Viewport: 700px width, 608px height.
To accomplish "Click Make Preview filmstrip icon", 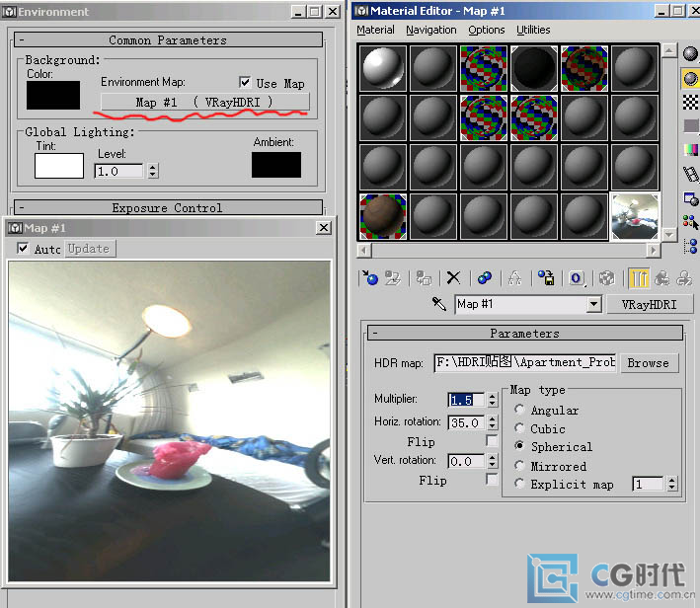I will [690, 174].
